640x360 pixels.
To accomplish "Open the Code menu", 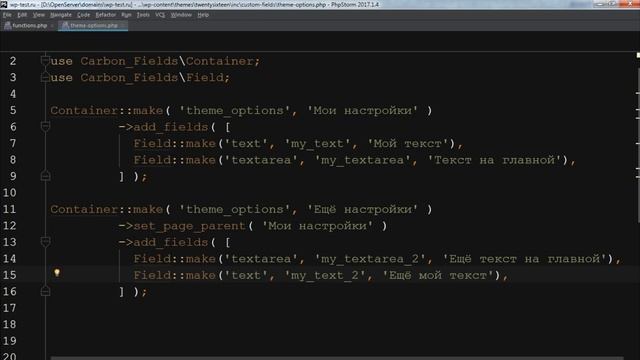I will click(x=83, y=15).
